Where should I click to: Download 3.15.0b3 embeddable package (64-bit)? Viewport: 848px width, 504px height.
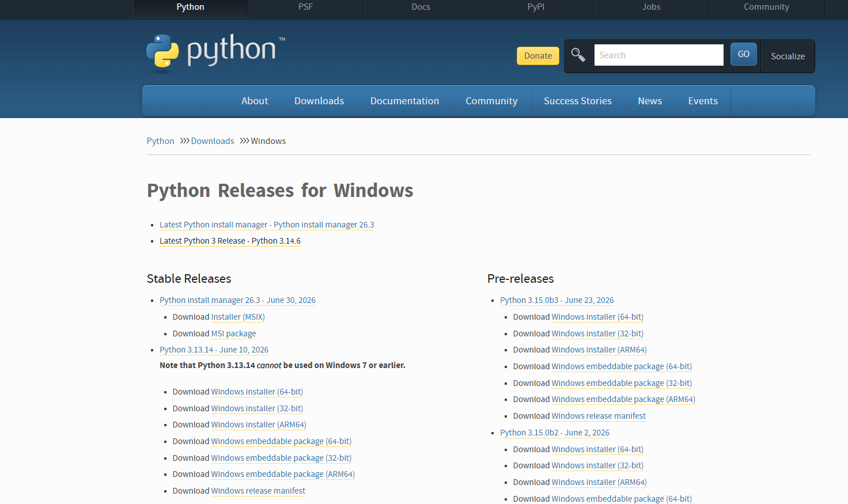click(x=622, y=366)
